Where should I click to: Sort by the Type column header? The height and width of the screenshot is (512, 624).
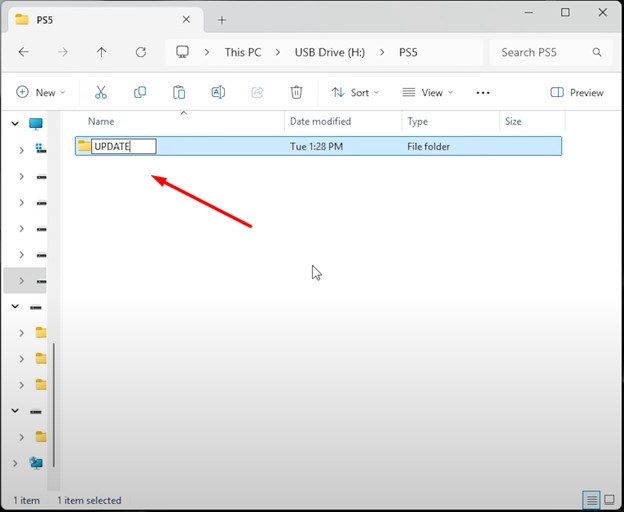pos(417,121)
